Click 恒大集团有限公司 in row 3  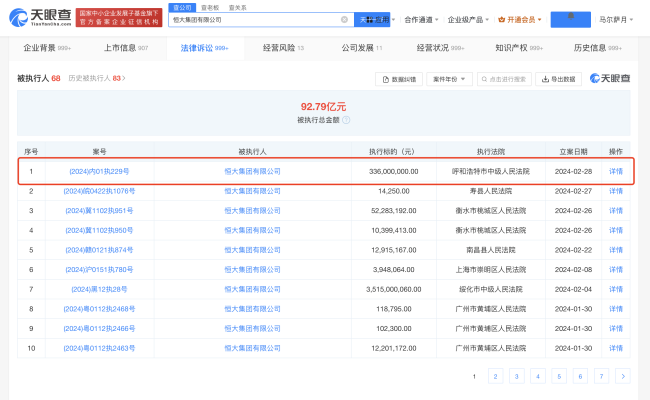click(x=252, y=211)
